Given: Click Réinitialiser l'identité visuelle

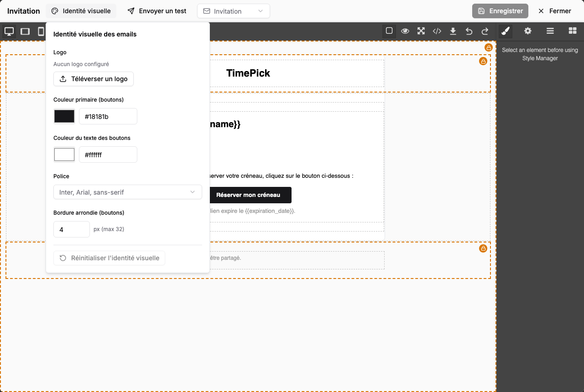Looking at the screenshot, I should 109,258.
